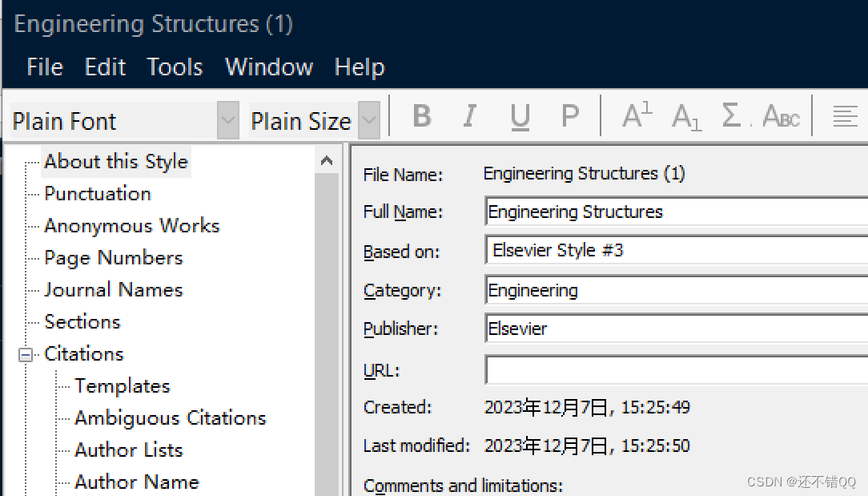Image resolution: width=868 pixels, height=496 pixels.
Task: Set text to Plain style (P)
Action: [x=569, y=117]
